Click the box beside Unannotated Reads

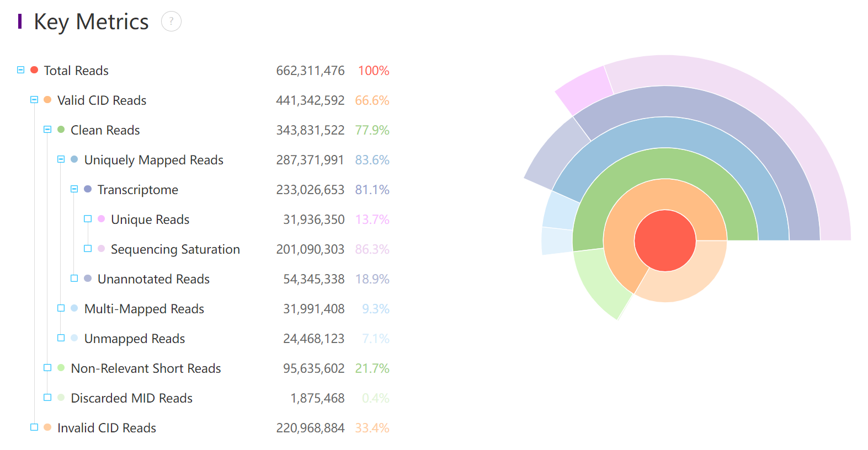point(74,278)
